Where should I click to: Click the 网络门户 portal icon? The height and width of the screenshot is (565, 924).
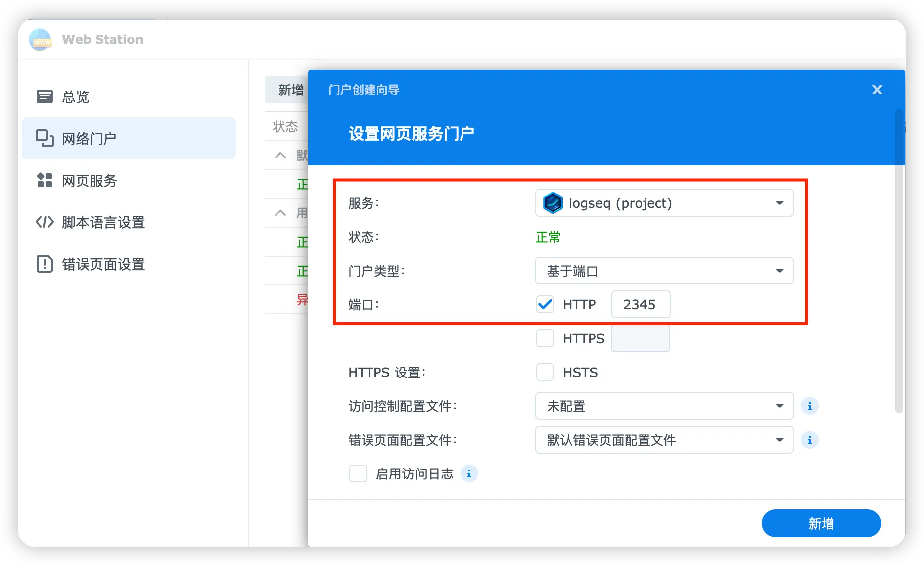coord(45,138)
